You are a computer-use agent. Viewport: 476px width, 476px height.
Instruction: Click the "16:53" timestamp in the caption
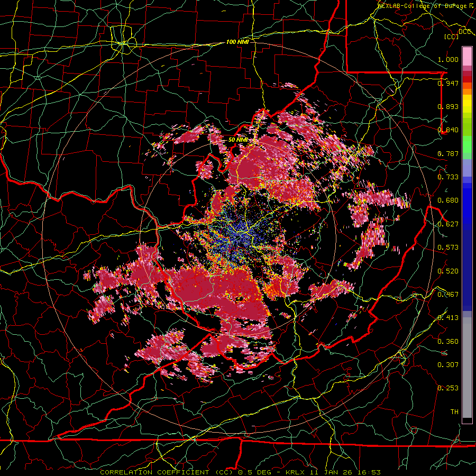(x=369, y=472)
